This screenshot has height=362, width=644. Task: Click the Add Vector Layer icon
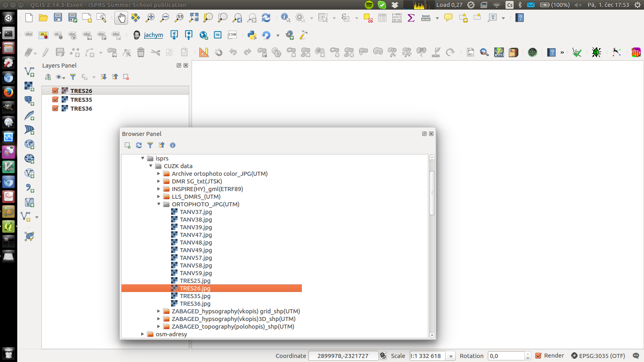coord(29,72)
